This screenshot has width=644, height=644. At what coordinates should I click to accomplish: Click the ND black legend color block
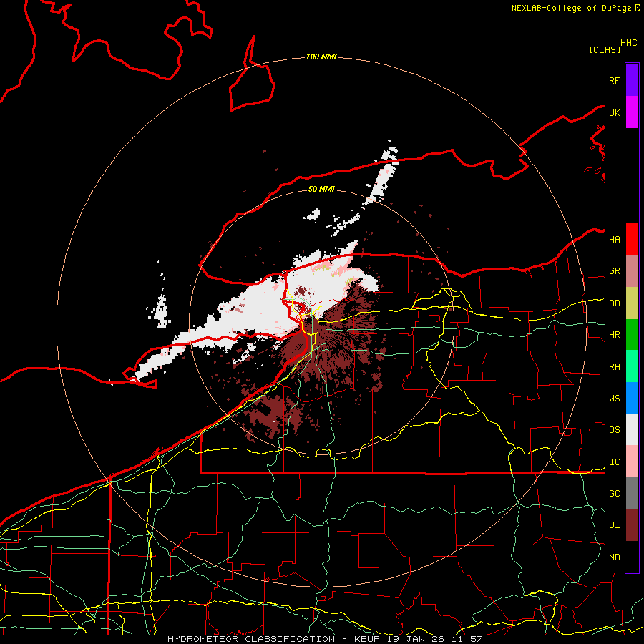632,557
